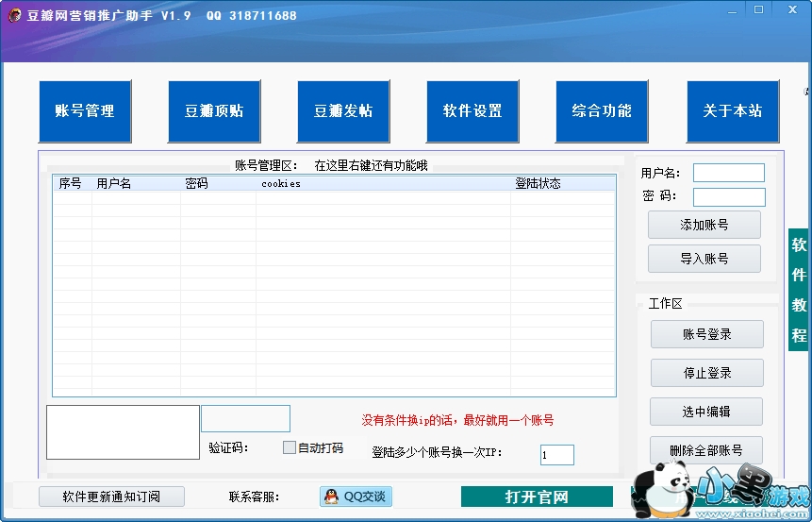This screenshot has width=812, height=522.
Task: Focus the 密码 input field
Action: point(729,197)
